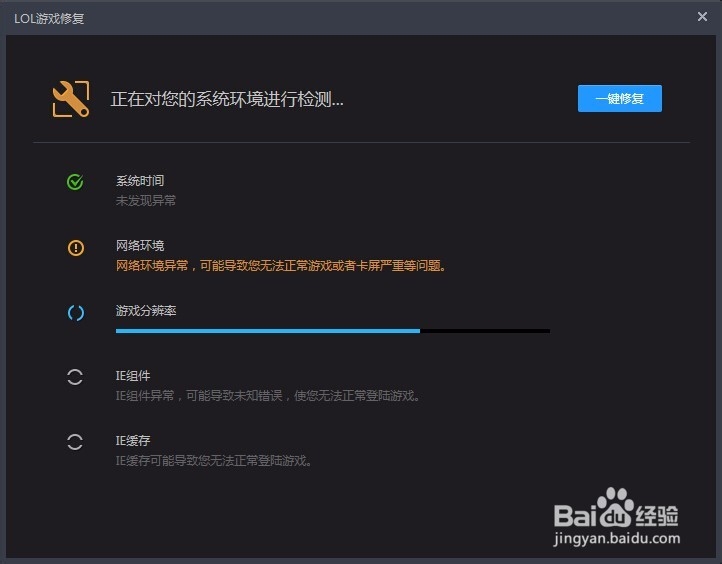Viewport: 722px width, 564px height.
Task: Click the green check icon beside 系统时间
Action: pyautogui.click(x=75, y=182)
